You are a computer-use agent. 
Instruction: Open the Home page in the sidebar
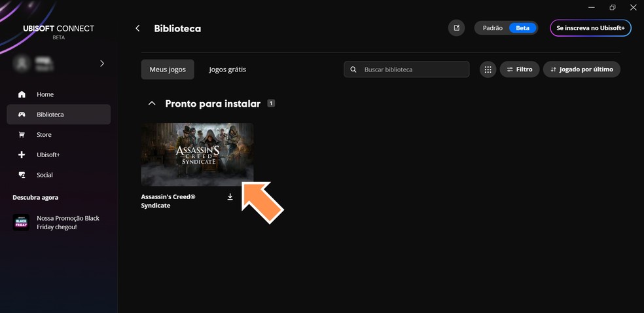(59, 94)
